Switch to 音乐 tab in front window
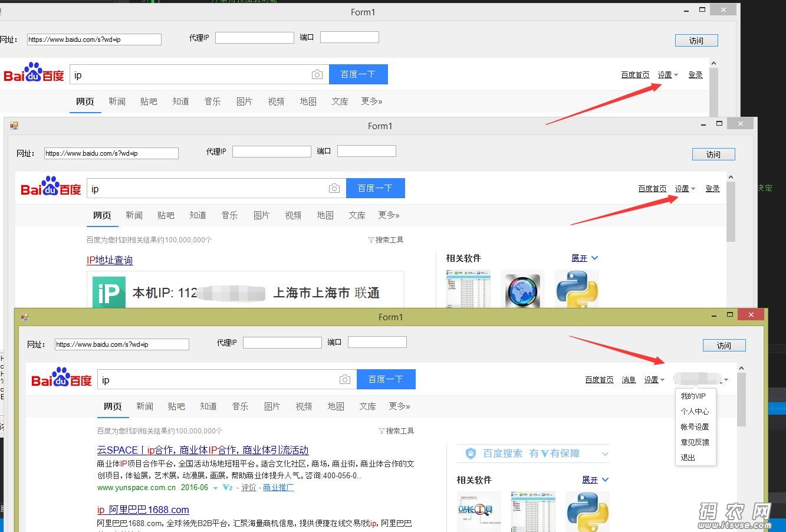 click(240, 406)
